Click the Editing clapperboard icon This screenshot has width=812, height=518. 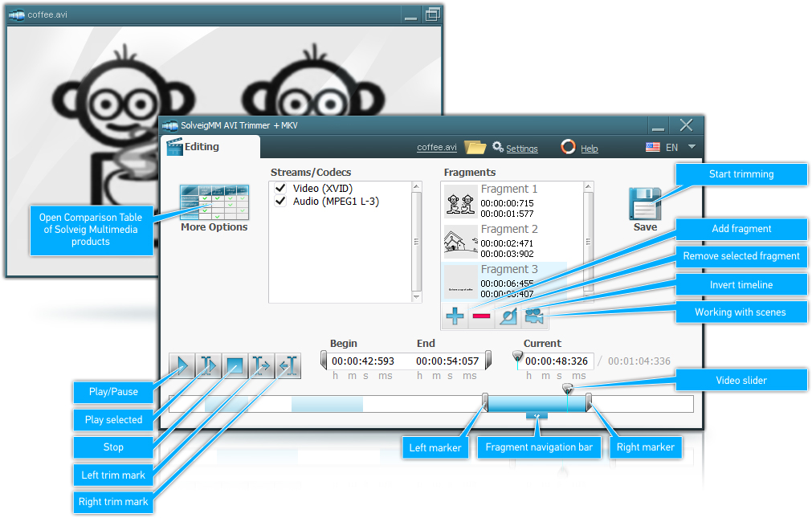click(x=174, y=147)
